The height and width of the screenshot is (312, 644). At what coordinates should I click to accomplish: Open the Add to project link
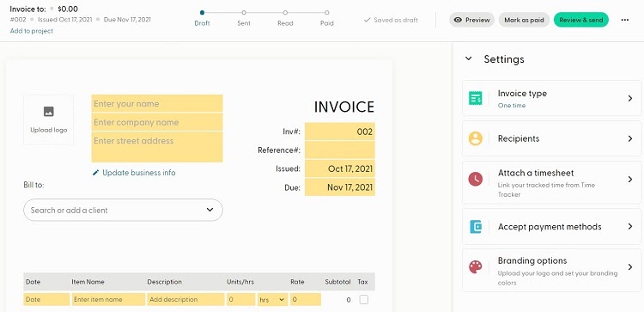[x=32, y=31]
